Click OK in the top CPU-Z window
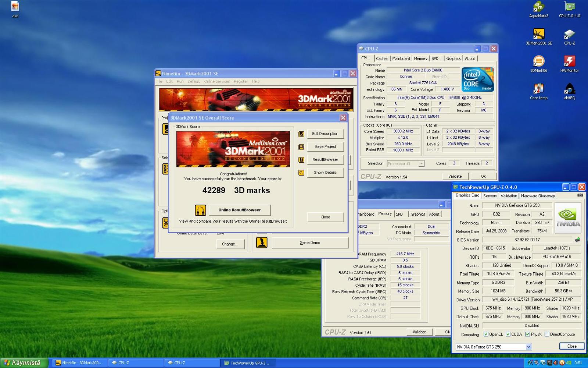 coord(483,176)
